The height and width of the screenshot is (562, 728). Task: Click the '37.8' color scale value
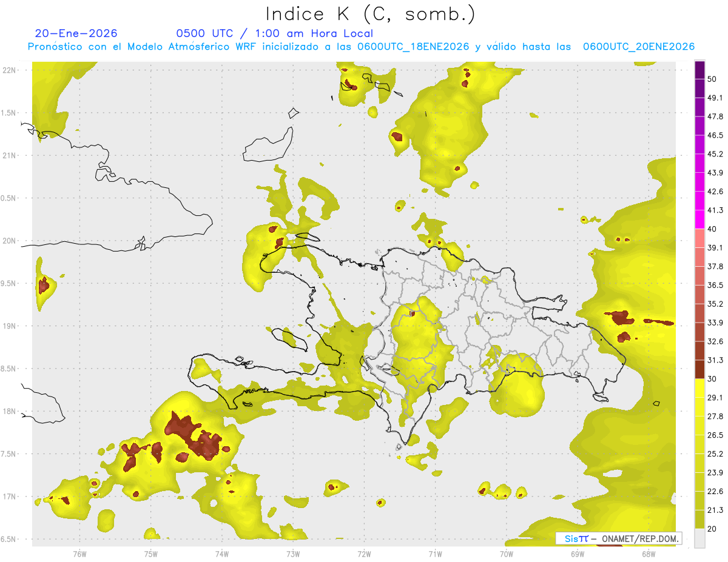point(715,266)
